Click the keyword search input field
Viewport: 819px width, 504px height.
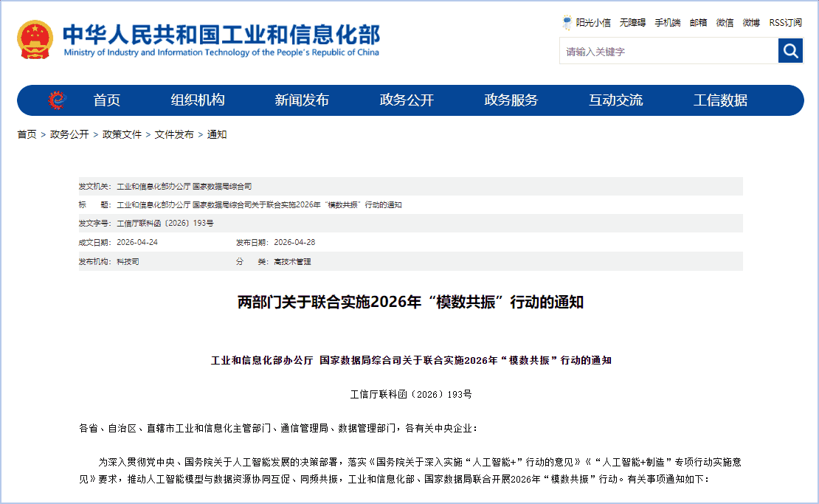click(x=668, y=51)
